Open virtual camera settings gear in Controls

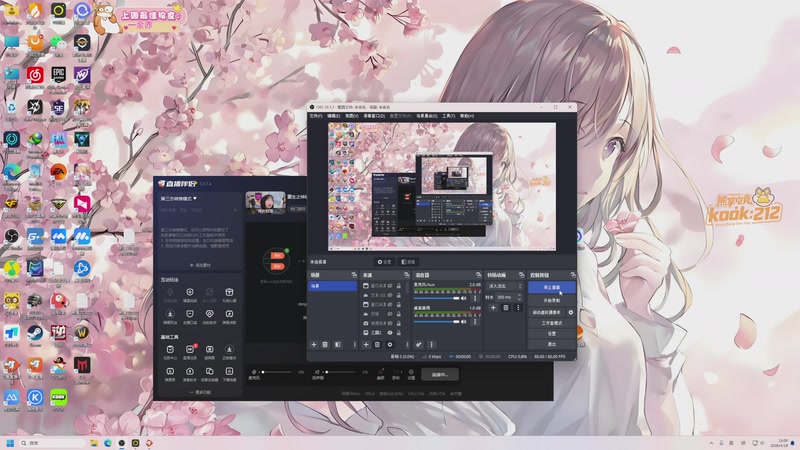(x=570, y=312)
